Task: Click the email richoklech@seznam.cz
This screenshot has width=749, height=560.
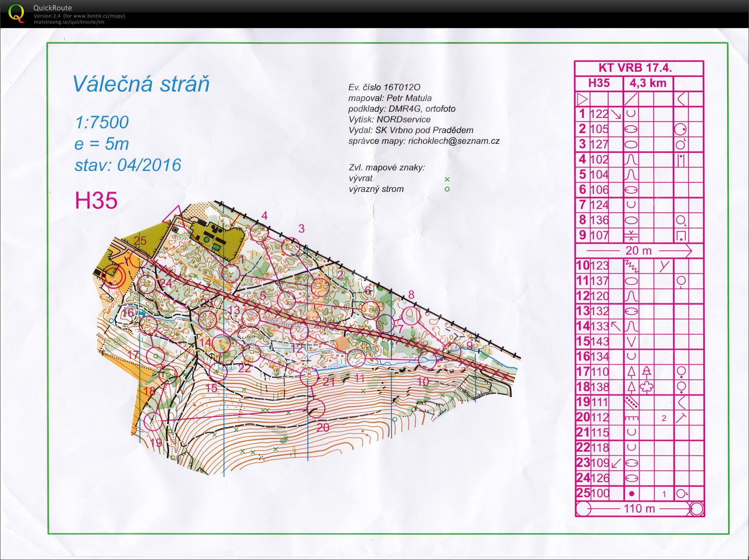Action: point(453,141)
